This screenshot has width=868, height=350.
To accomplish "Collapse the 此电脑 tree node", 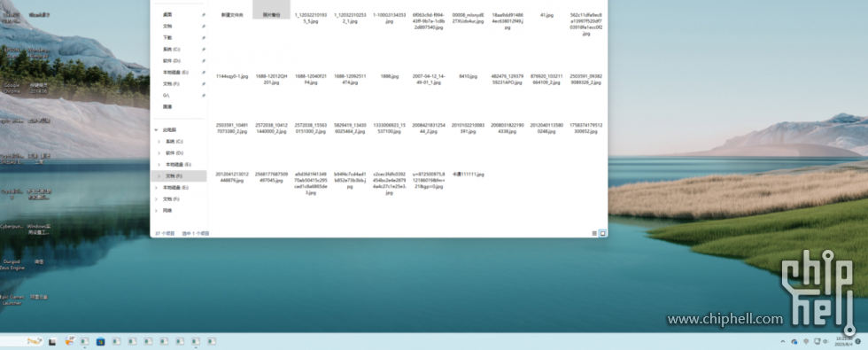I will 156,129.
